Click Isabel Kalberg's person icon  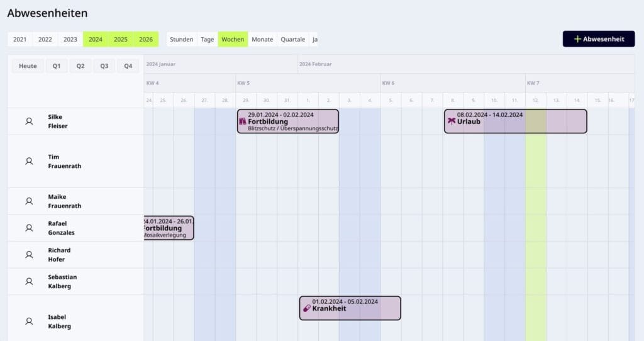click(x=29, y=321)
